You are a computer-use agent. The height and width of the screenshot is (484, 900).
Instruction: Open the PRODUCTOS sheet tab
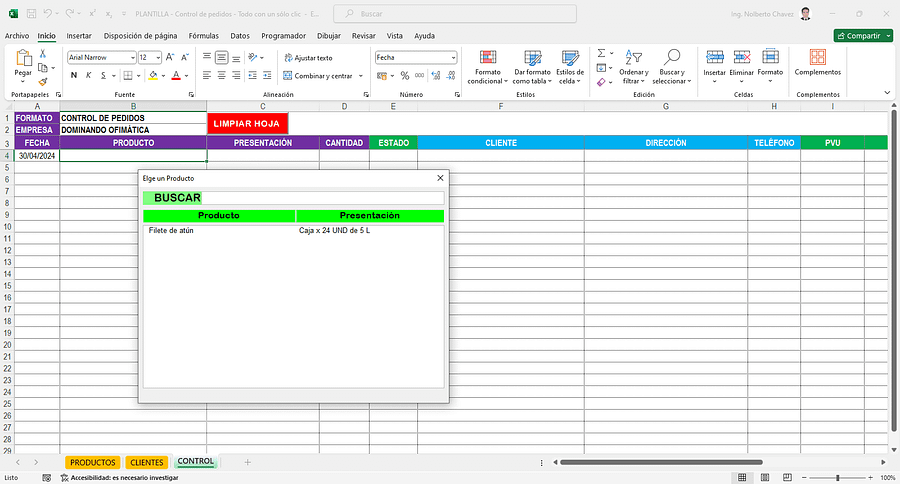point(92,462)
